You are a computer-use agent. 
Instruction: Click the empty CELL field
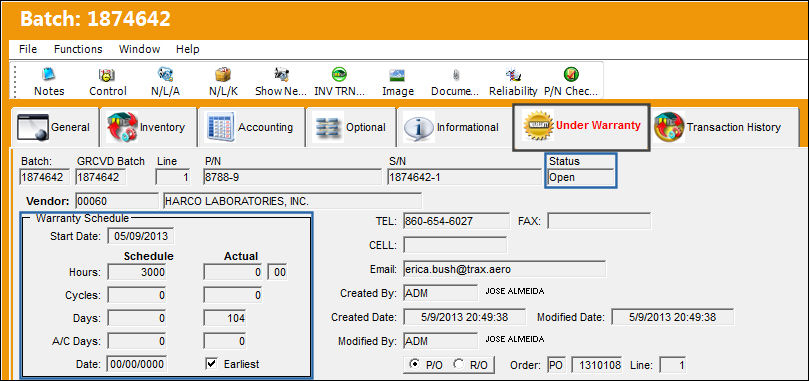click(455, 245)
